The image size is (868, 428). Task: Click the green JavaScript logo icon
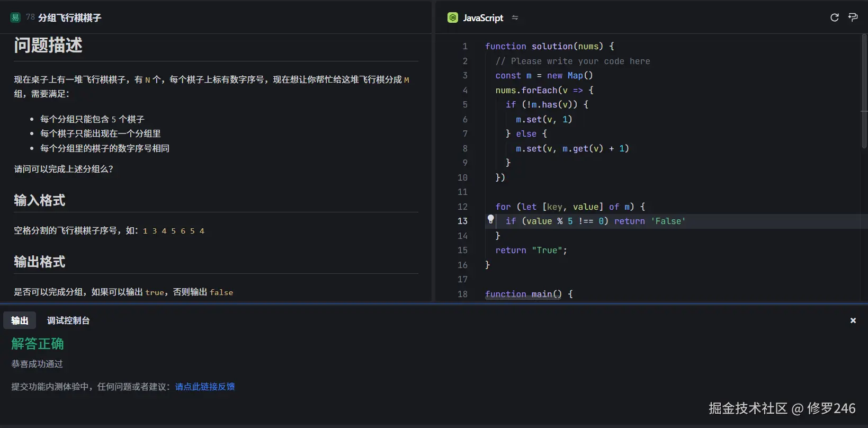[452, 17]
